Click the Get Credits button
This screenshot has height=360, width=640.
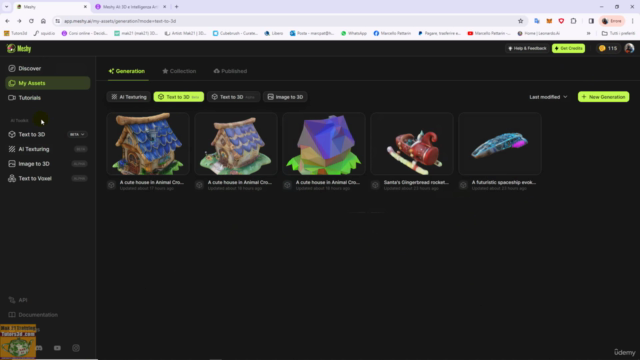pyautogui.click(x=569, y=49)
